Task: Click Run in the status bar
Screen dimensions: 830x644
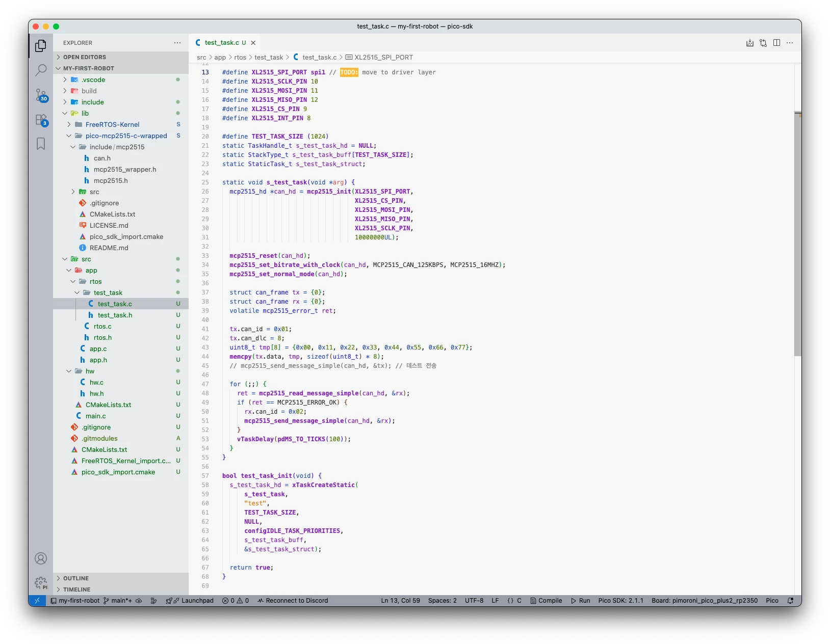Action: [580, 601]
